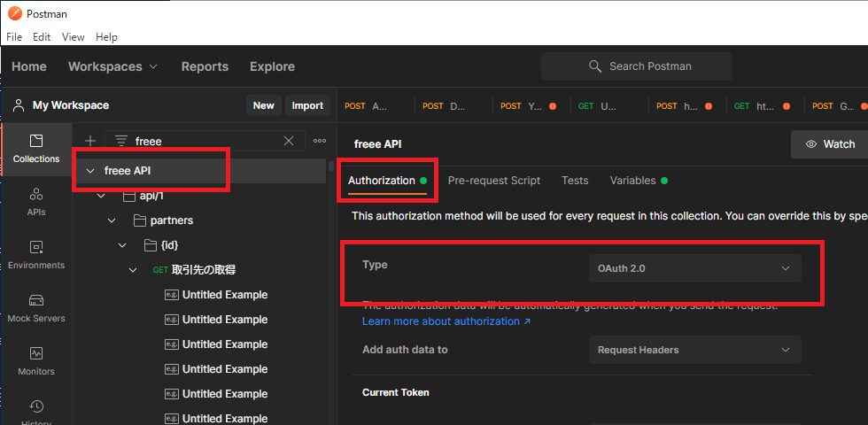Click the Watch button

point(831,143)
